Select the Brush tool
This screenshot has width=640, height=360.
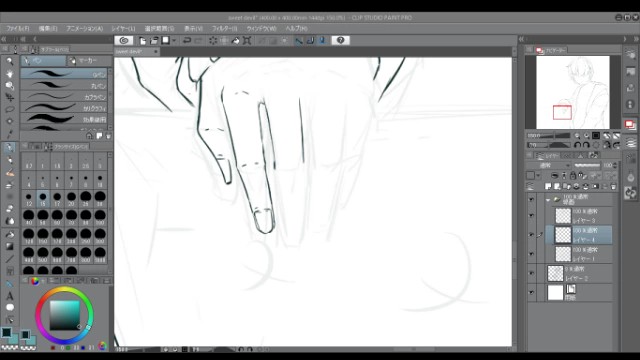coord(10,173)
